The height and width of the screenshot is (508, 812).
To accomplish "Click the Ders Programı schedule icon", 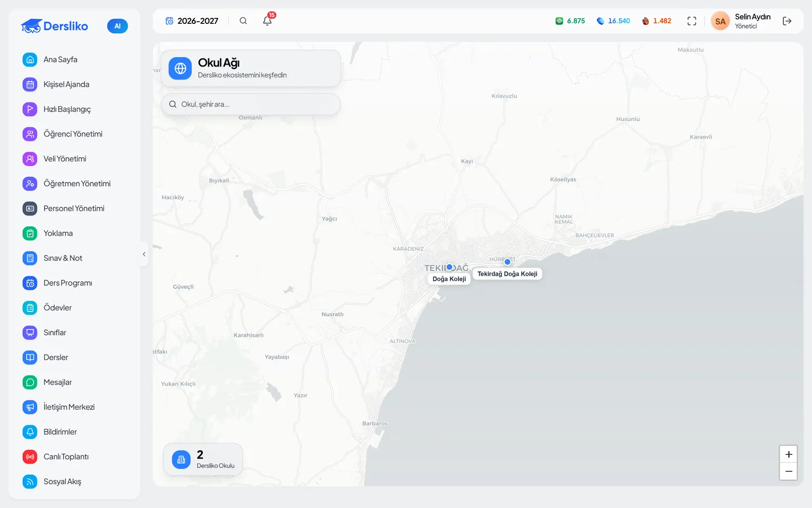I will pos(30,283).
